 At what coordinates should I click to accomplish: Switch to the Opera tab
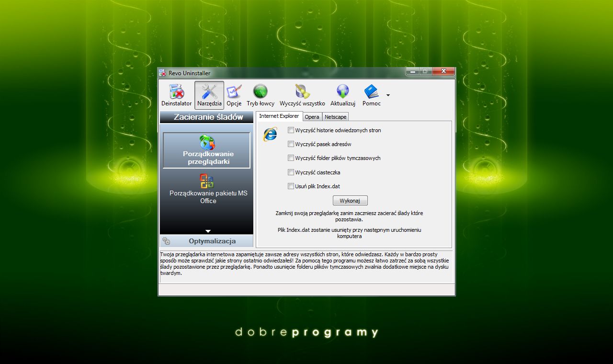pos(312,117)
